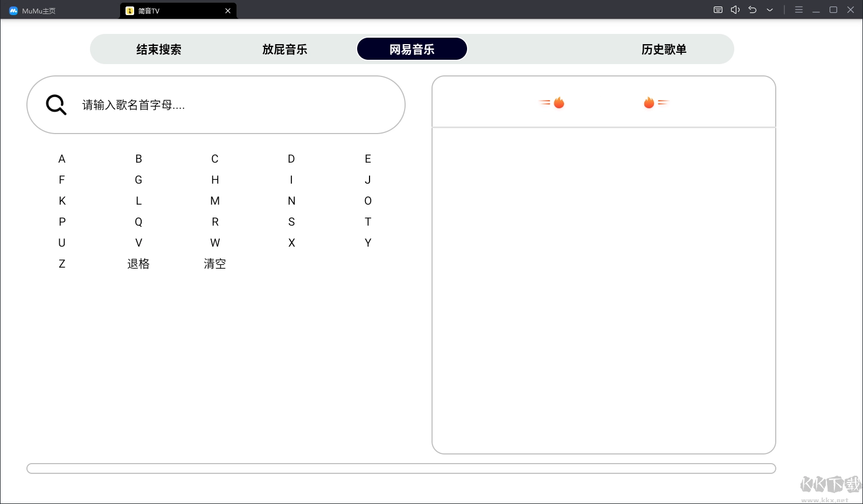
Task: Expand the title bar chevron dropdown
Action: pyautogui.click(x=770, y=10)
